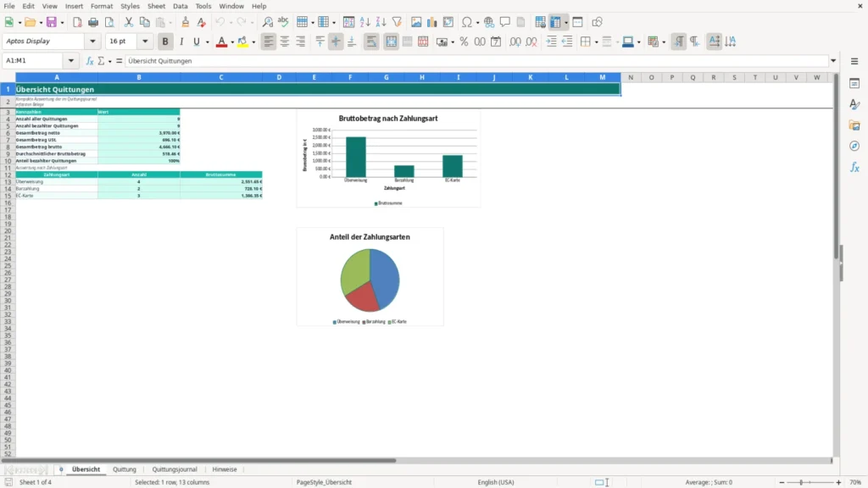
Task: Open background color dropdown arrow
Action: [x=253, y=42]
